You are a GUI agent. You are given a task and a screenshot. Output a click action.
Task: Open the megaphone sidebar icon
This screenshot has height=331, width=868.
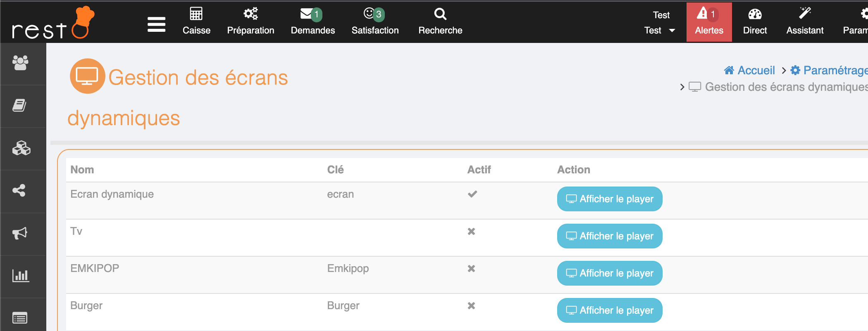(x=20, y=233)
